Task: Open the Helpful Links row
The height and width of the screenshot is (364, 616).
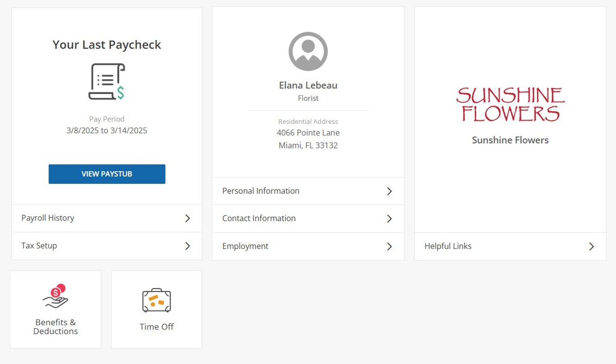Action: click(x=510, y=246)
